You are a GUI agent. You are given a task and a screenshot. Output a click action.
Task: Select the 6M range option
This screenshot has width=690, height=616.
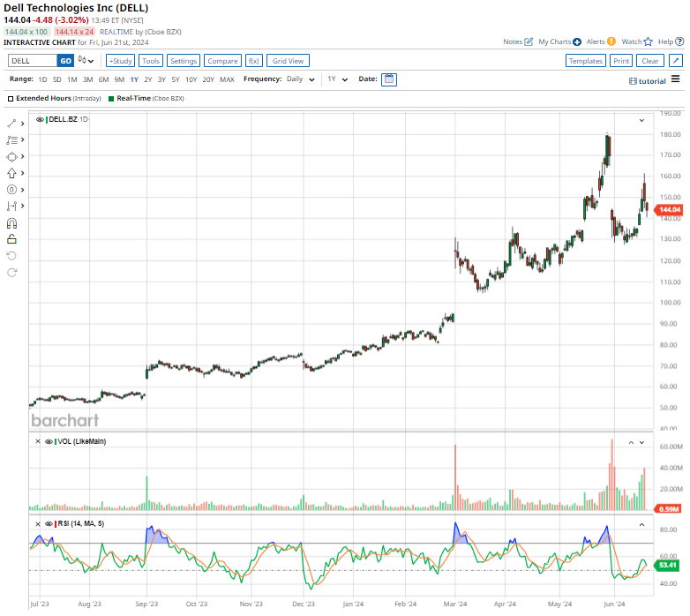click(x=103, y=79)
